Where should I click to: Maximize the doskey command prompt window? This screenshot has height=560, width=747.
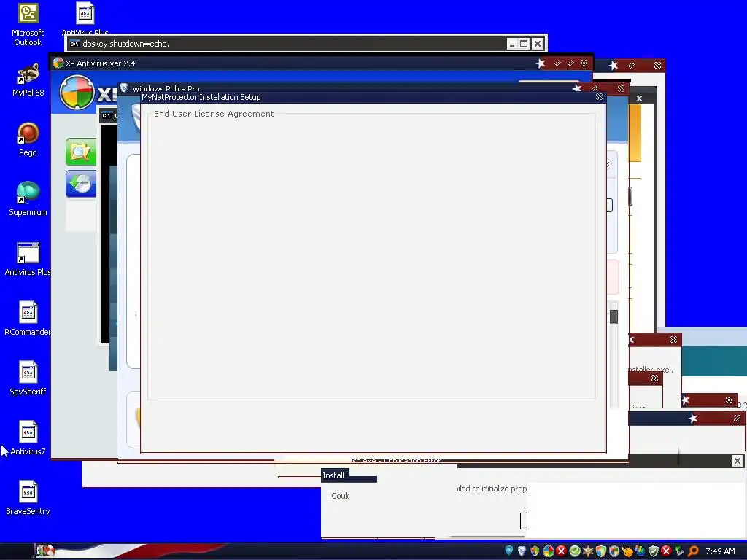pyautogui.click(x=524, y=44)
